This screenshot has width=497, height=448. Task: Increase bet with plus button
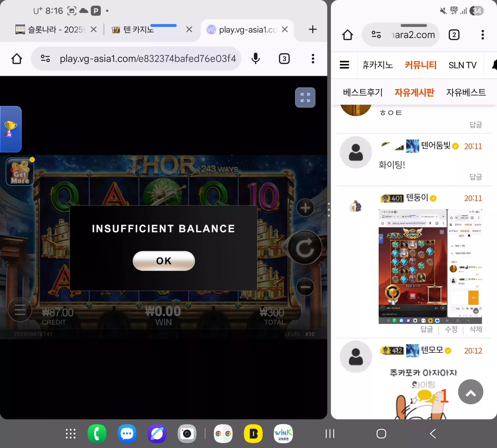[305, 208]
